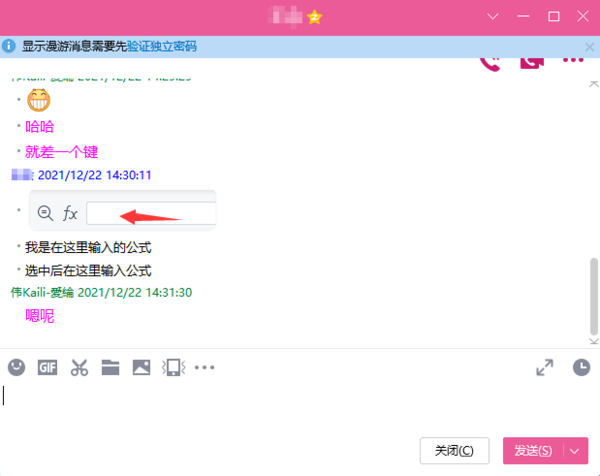Send a file using the folder icon
The height and width of the screenshot is (476, 600).
pyautogui.click(x=110, y=368)
